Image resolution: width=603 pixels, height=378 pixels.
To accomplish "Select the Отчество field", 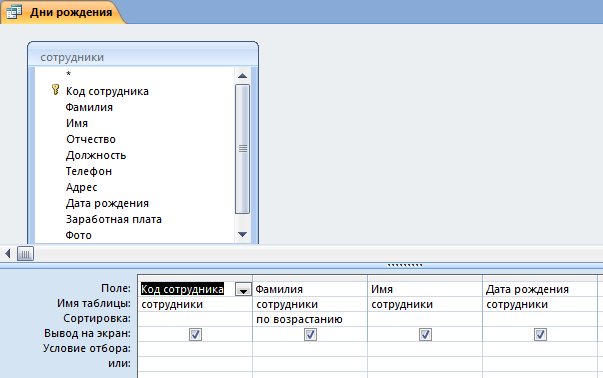I will pyautogui.click(x=90, y=139).
